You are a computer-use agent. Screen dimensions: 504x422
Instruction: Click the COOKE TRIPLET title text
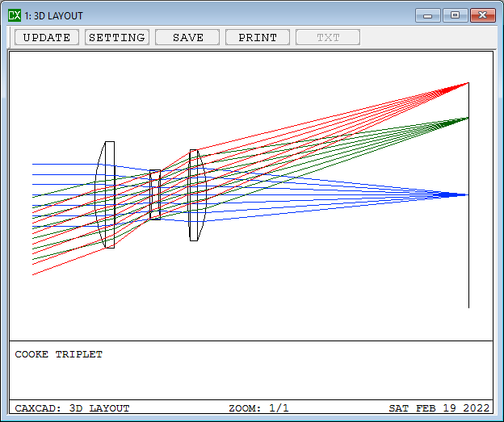58,354
